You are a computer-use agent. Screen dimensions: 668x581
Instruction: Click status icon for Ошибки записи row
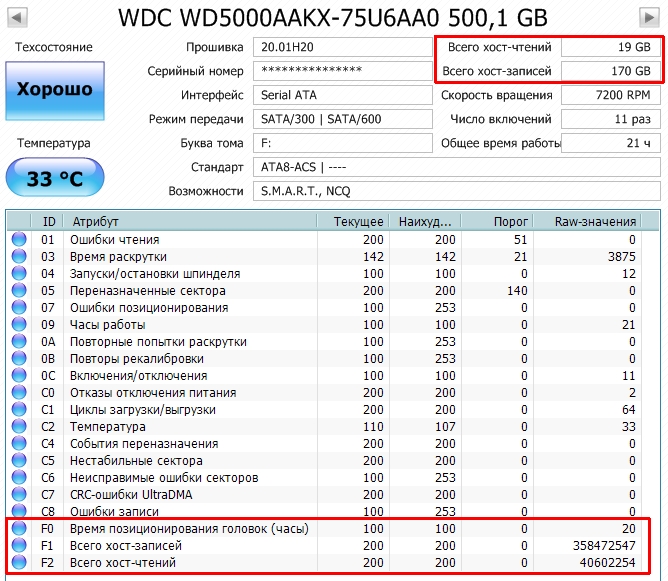(x=19, y=511)
